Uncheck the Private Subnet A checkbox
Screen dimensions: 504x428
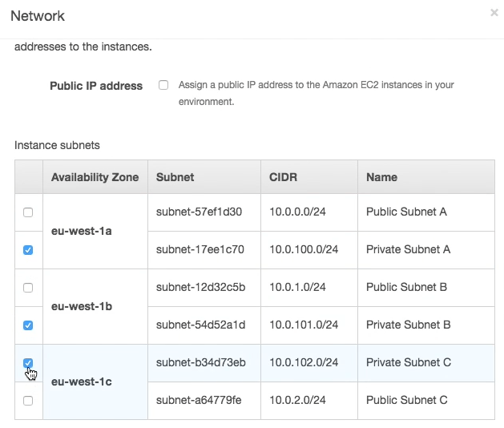point(28,250)
